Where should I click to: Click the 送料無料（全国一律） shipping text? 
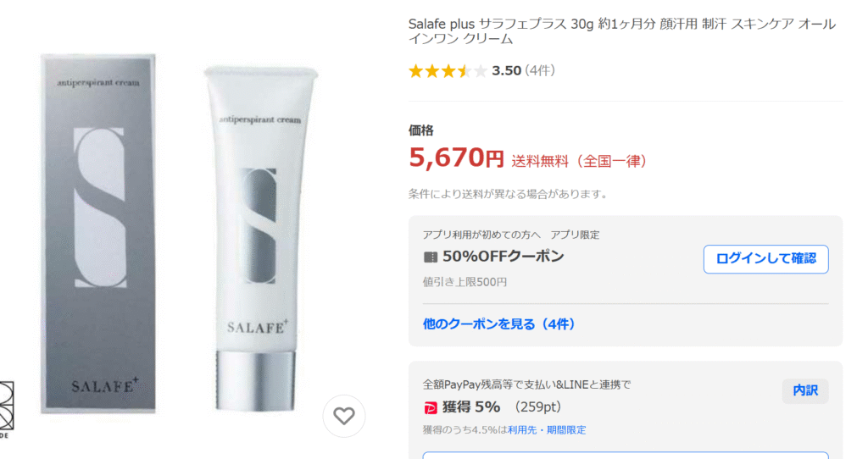pyautogui.click(x=580, y=160)
